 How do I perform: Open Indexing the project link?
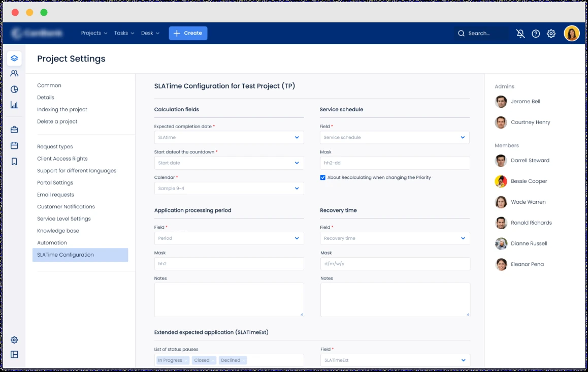pos(62,110)
